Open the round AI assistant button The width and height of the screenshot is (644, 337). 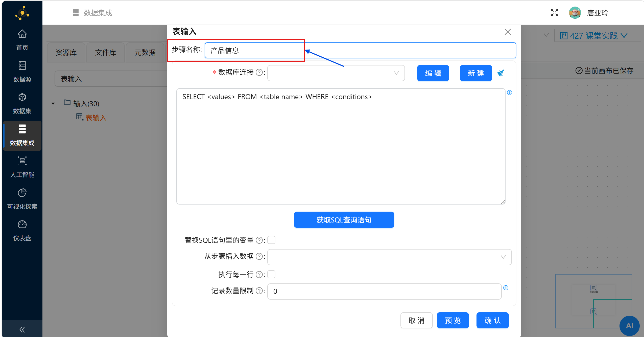(629, 325)
